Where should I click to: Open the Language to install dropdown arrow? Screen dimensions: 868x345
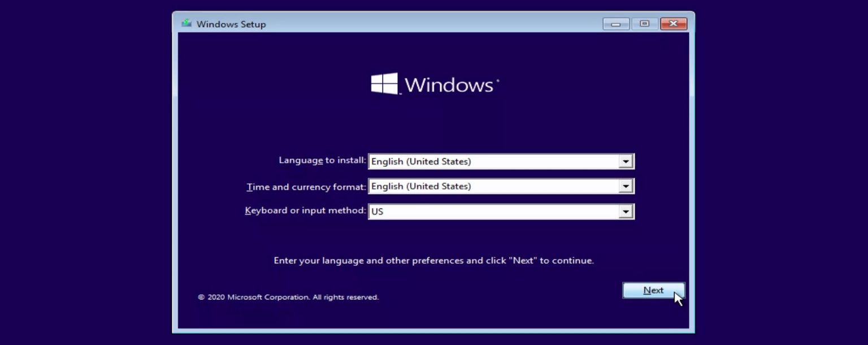tap(626, 161)
